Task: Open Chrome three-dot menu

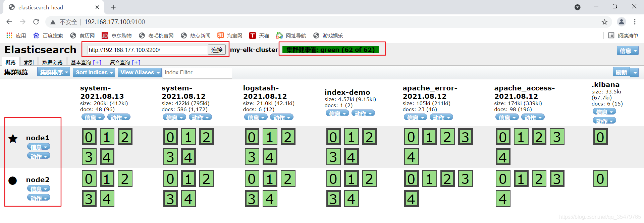Action: click(635, 22)
